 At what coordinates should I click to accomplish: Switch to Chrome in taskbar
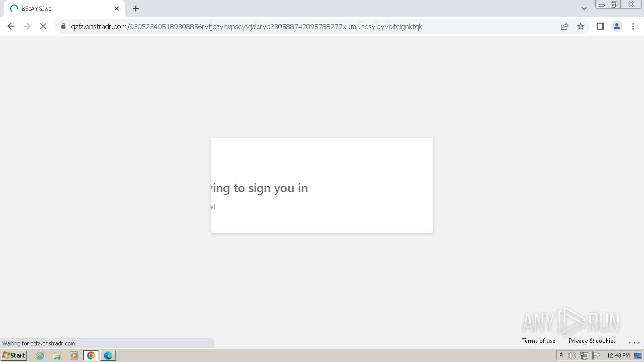coord(91,355)
